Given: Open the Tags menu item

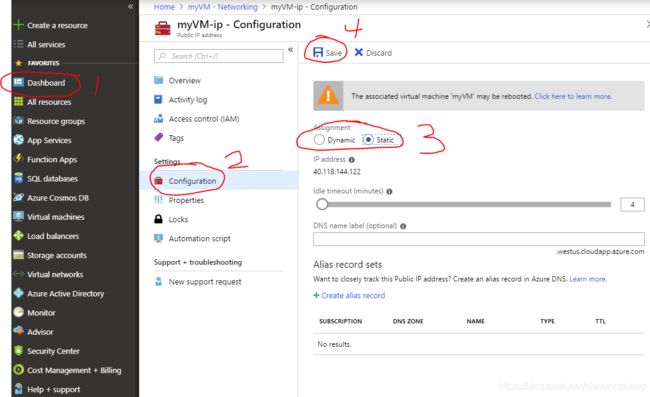Looking at the screenshot, I should tap(176, 138).
